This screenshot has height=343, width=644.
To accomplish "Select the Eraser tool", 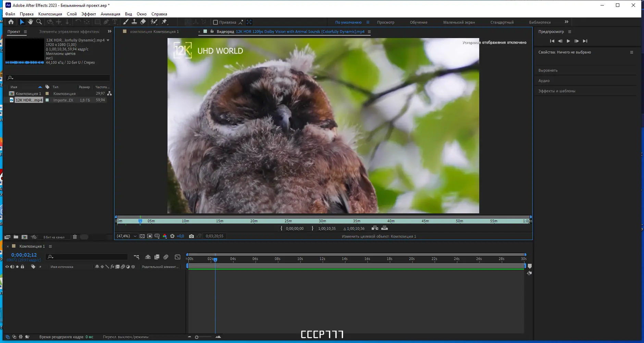I will click(x=143, y=22).
